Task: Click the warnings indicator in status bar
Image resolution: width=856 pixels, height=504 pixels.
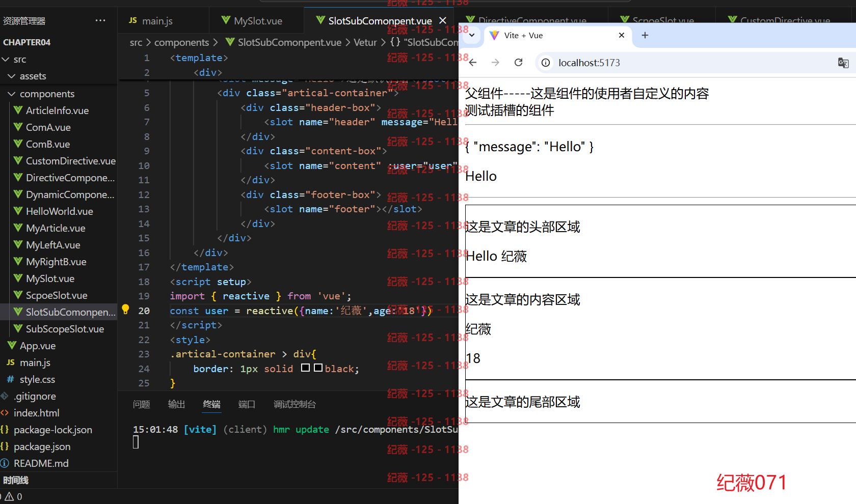Action: [x=13, y=496]
